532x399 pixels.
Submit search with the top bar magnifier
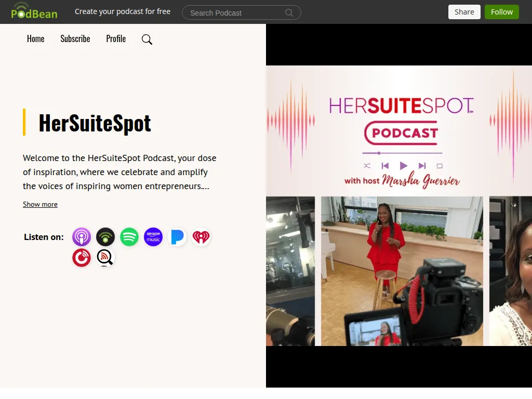click(x=289, y=13)
